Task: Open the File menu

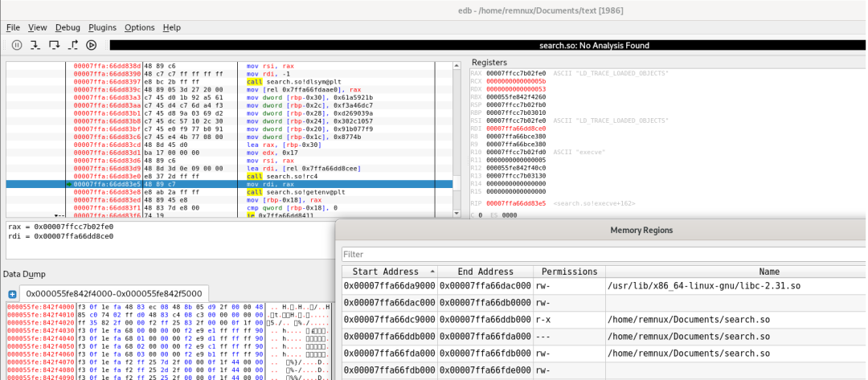Action: tap(13, 27)
